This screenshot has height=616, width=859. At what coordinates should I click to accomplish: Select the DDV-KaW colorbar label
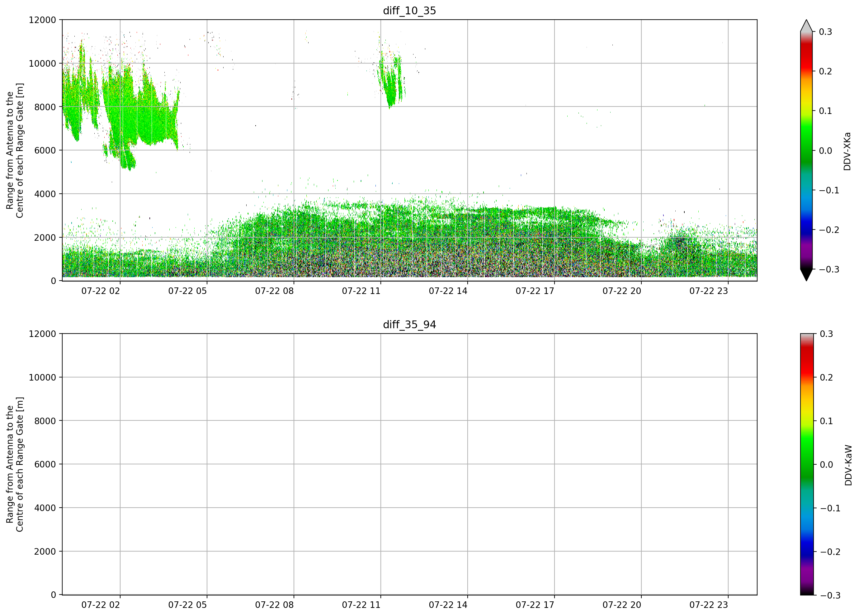pyautogui.click(x=848, y=465)
